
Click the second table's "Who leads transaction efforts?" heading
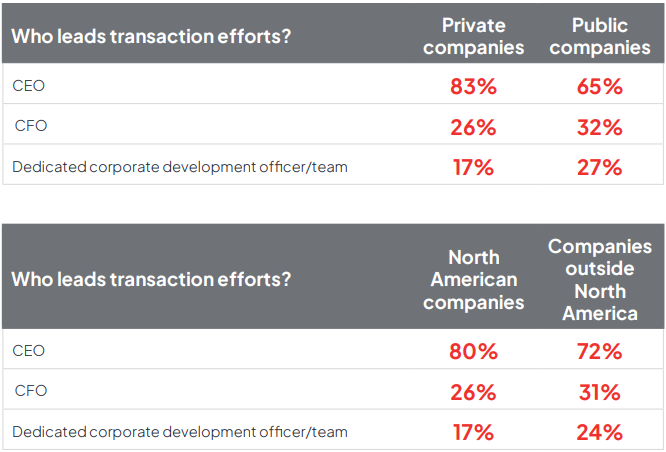point(151,279)
